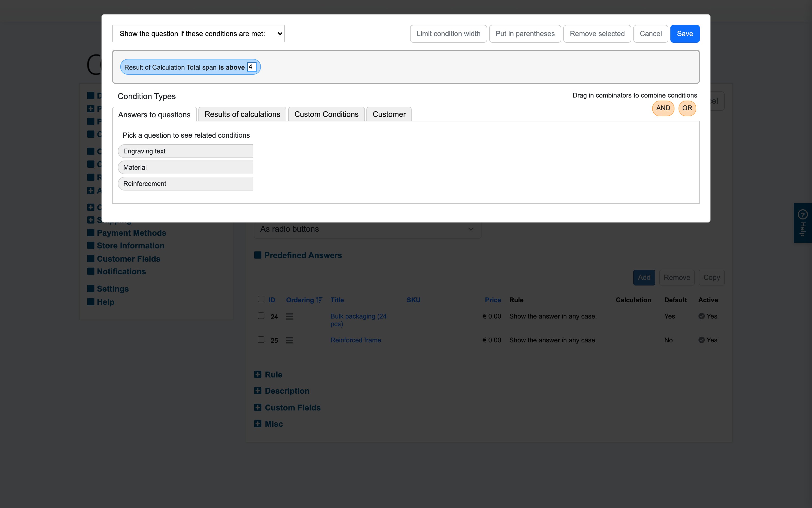812x508 pixels.
Task: Collapse the Predefined Answers section icon
Action: coord(258,255)
